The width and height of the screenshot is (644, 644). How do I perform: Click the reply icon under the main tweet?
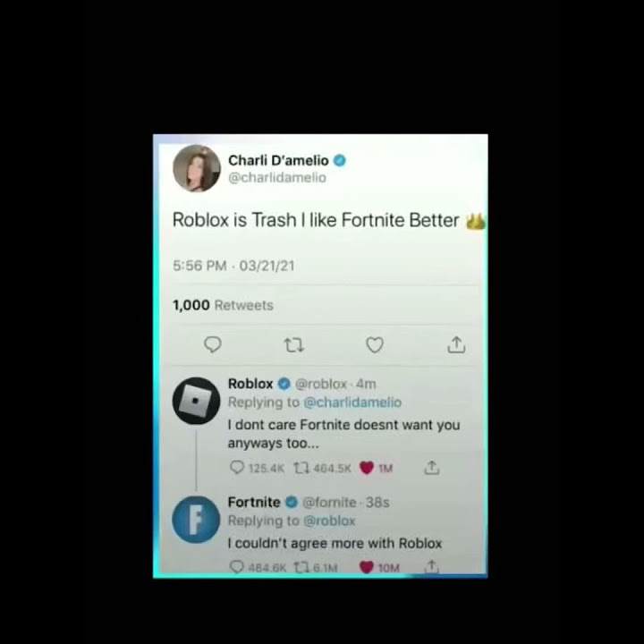pos(213,344)
